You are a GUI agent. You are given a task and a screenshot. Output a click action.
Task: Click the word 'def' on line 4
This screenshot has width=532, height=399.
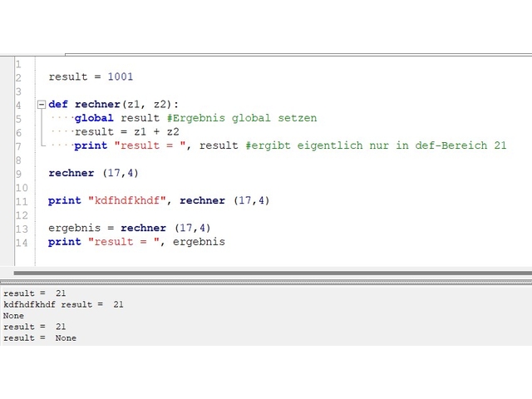pyautogui.click(x=58, y=104)
